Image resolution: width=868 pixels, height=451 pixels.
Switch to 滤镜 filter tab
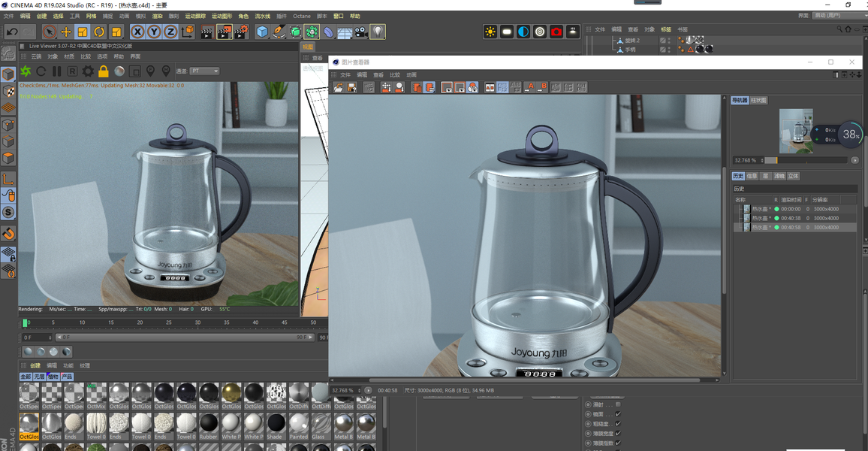pyautogui.click(x=779, y=176)
